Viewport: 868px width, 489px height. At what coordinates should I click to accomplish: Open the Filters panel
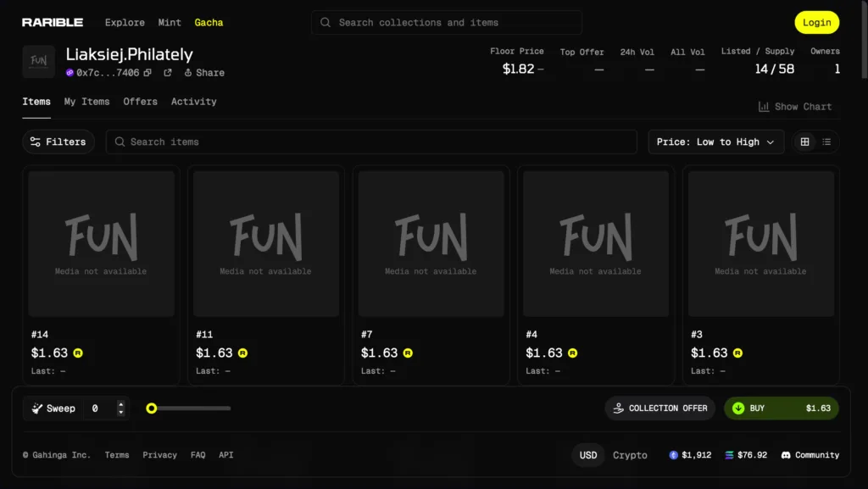[x=58, y=142]
